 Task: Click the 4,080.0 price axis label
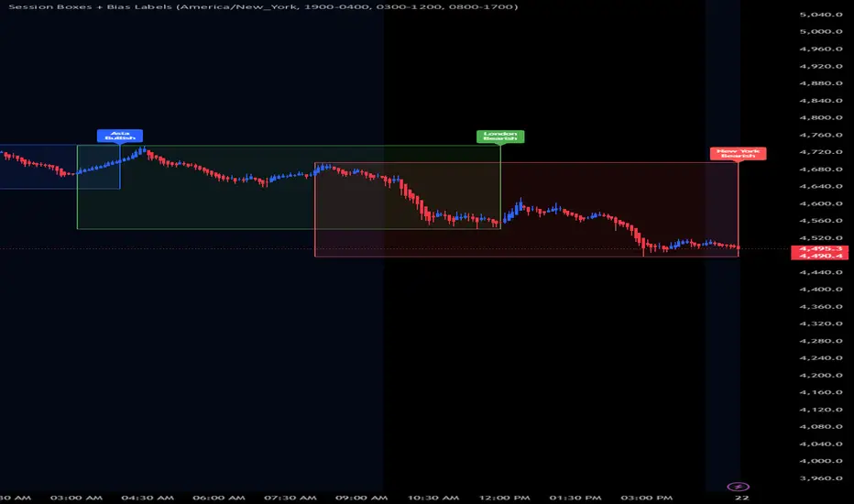[x=821, y=427]
